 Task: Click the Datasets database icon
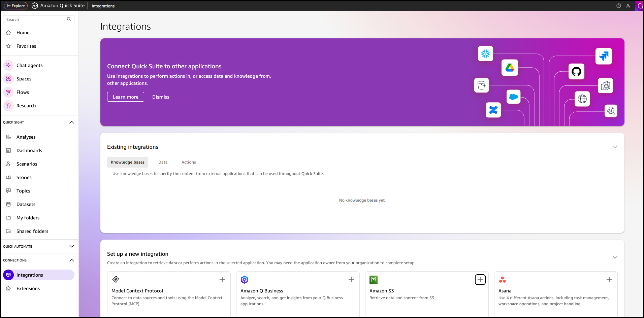pos(9,204)
